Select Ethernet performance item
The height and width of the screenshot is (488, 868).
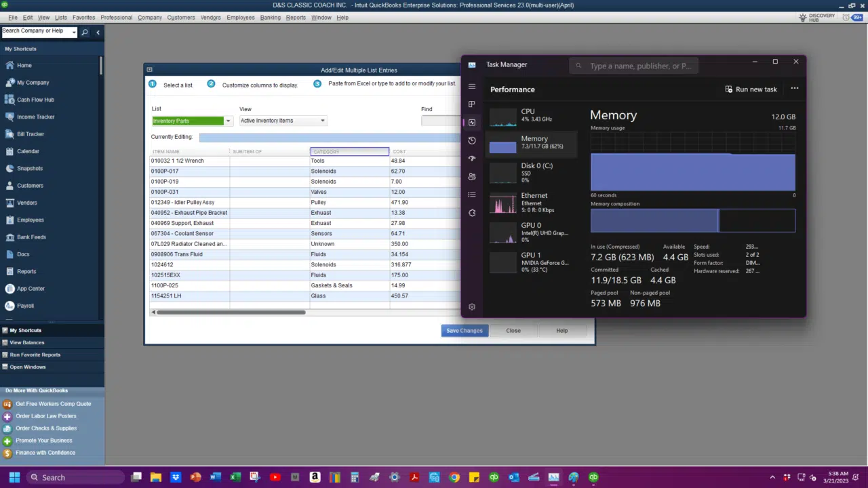532,203
